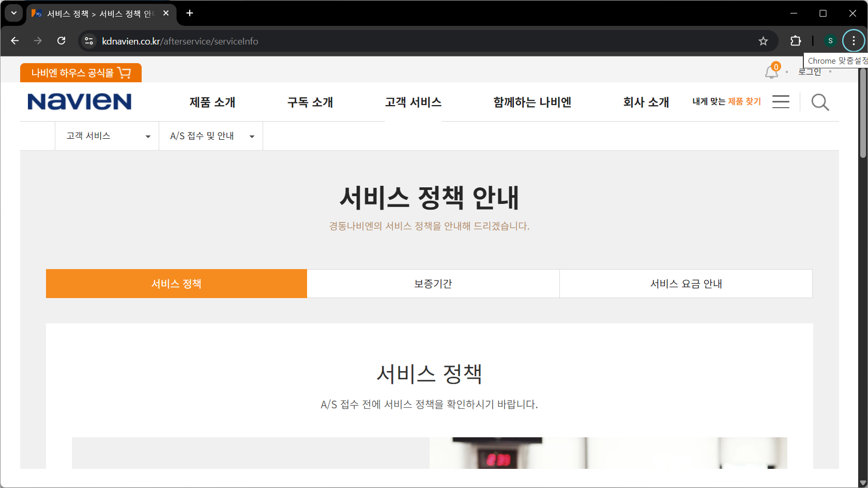Click the Navien logo
Viewport: 868px width, 488px height.
click(x=80, y=102)
